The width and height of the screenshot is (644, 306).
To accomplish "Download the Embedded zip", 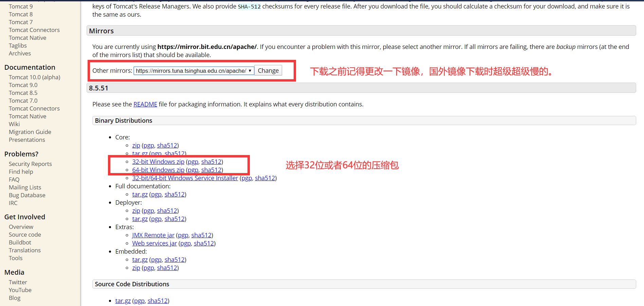I will (136, 268).
